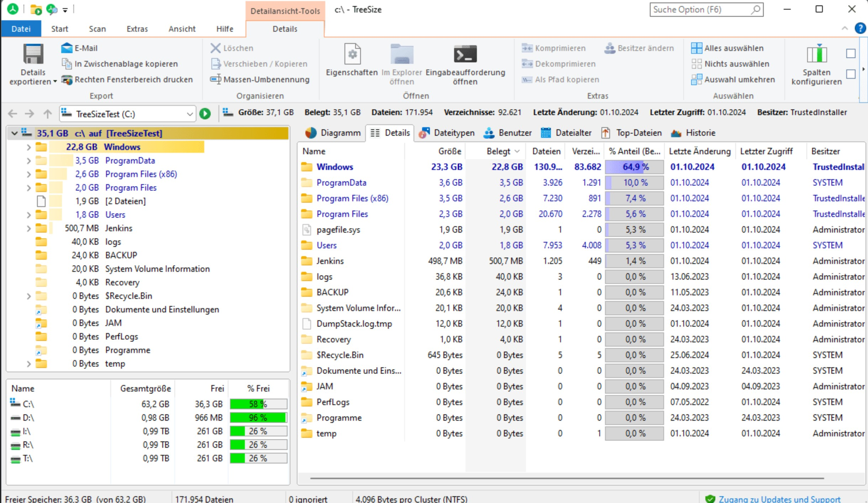Click the Suche Option search field
The image size is (868, 503).
click(706, 10)
